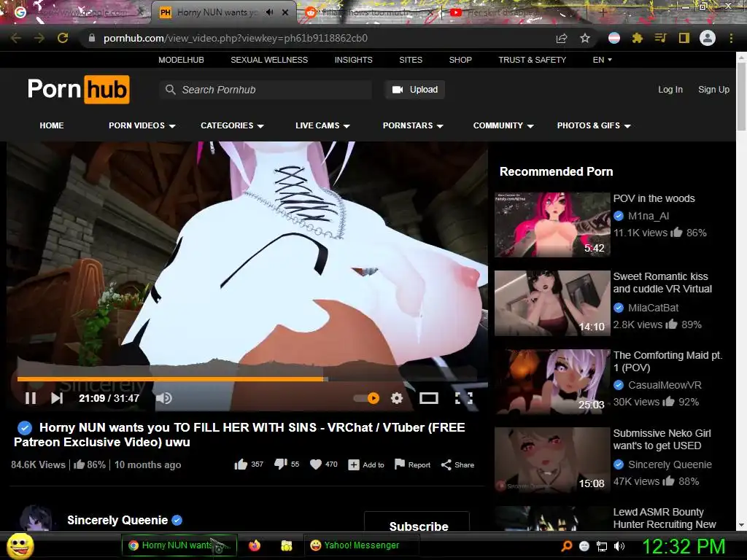Open the Add to playlist option
Viewport: 747px width, 560px height.
[366, 464]
